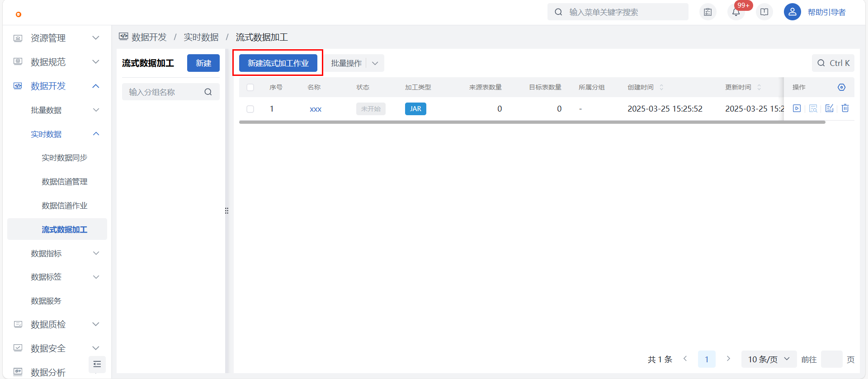Click the 2025-03-25 15:25:52 creation time cell

coord(665,109)
